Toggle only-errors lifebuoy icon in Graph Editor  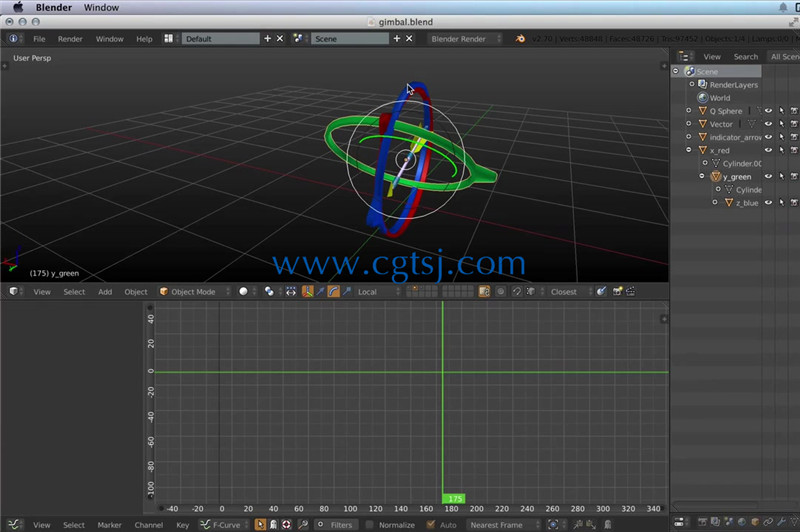point(287,524)
